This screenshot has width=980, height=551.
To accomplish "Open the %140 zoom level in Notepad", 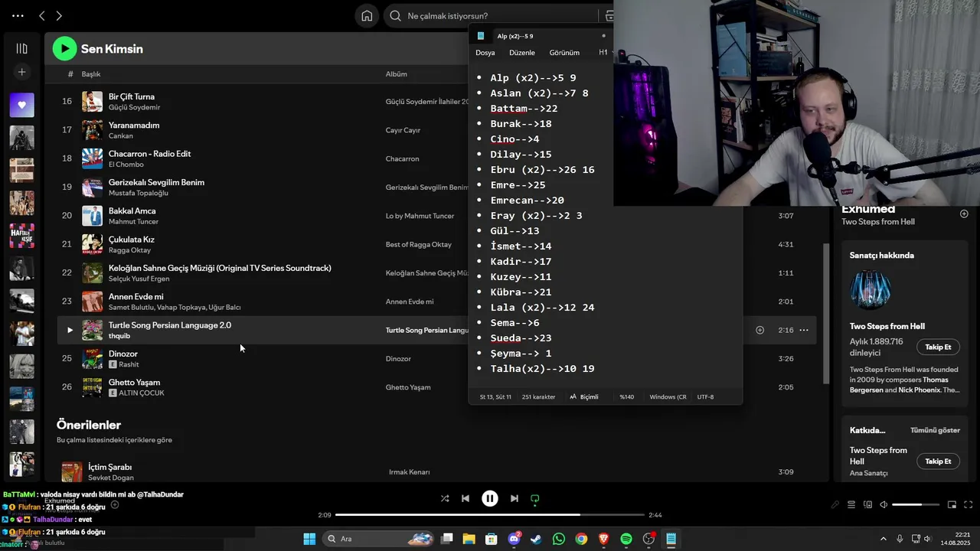I will click(x=627, y=397).
